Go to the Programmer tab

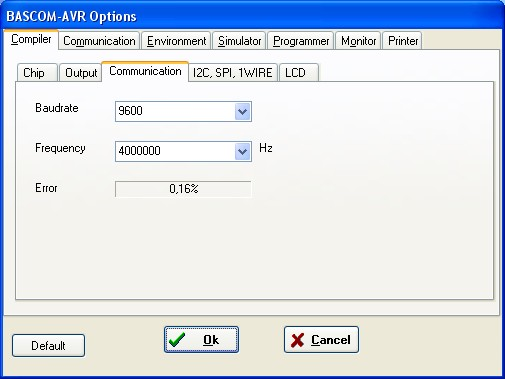tap(301, 41)
